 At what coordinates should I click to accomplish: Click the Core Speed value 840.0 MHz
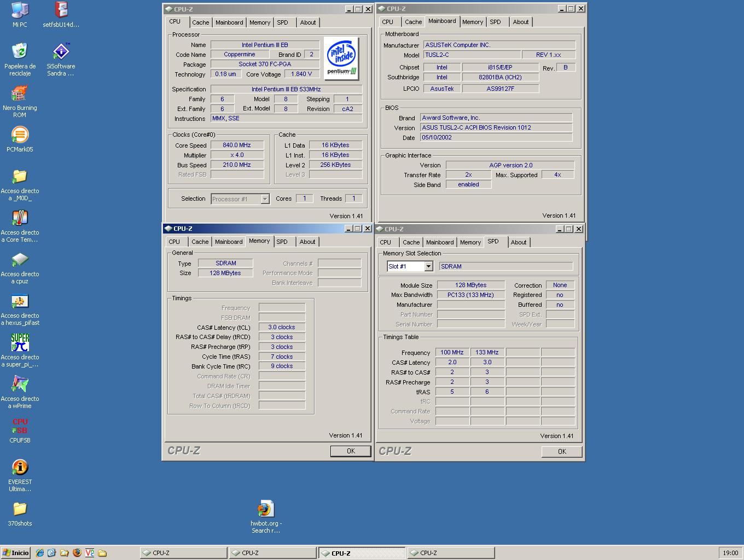tap(237, 145)
